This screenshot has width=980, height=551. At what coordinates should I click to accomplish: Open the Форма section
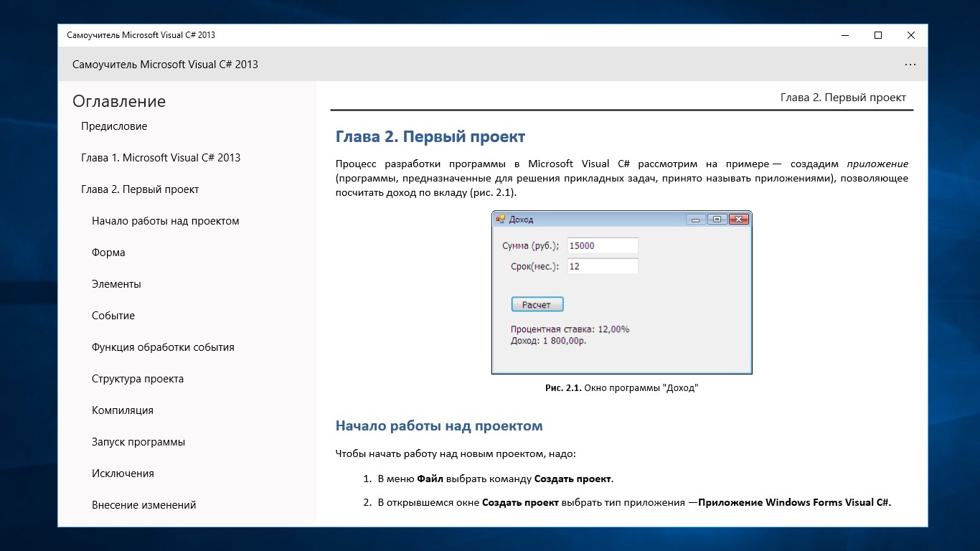(x=108, y=253)
